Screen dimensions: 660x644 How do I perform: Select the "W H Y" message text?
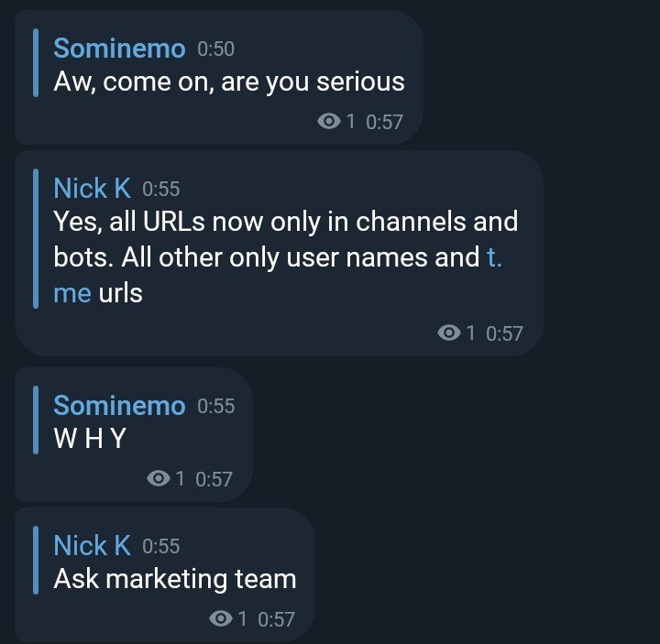(x=90, y=438)
